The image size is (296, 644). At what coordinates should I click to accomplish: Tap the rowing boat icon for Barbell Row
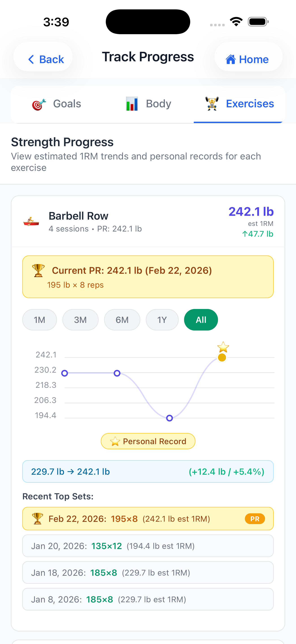tap(31, 221)
